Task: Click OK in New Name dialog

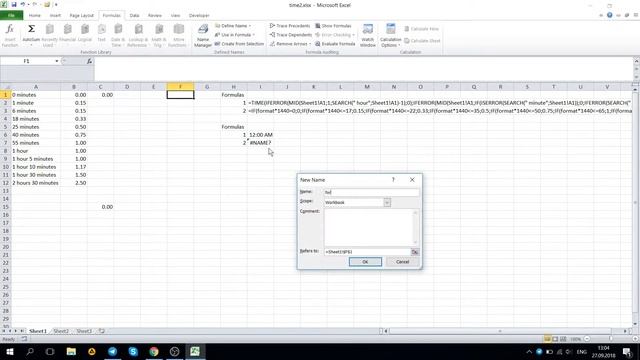Action: tap(365, 262)
